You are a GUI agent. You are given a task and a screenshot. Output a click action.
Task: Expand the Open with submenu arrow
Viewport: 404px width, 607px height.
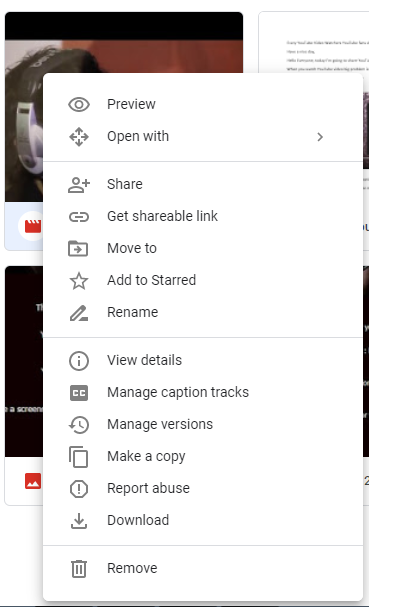320,137
